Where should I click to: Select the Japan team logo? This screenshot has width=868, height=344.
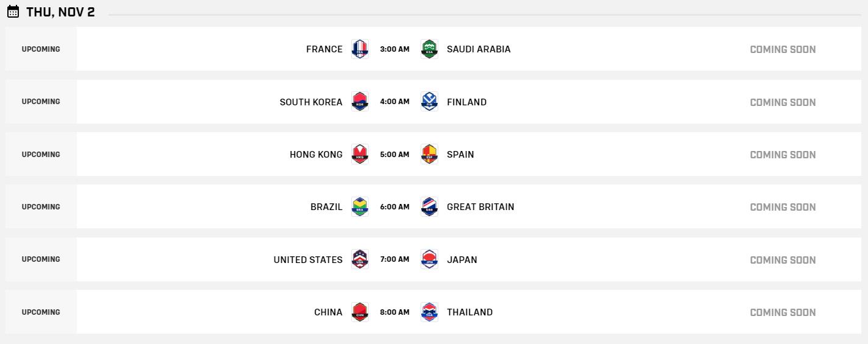pyautogui.click(x=429, y=259)
